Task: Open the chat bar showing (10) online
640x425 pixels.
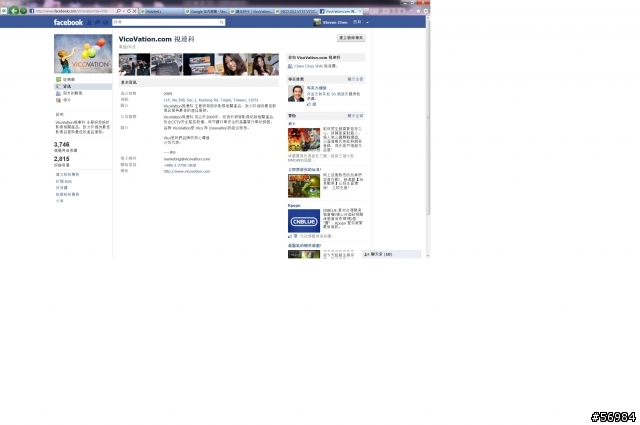Action: (x=391, y=254)
